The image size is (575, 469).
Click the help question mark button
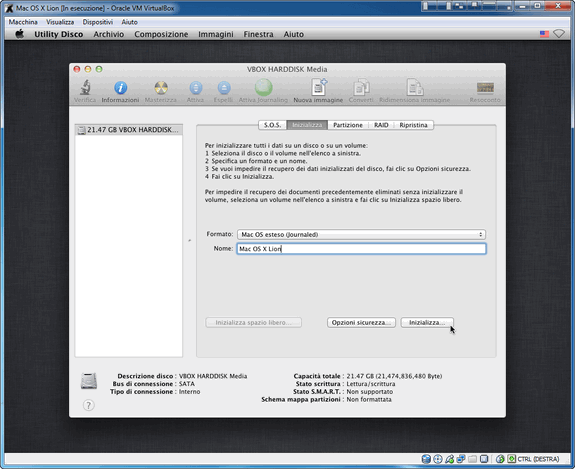[88, 405]
